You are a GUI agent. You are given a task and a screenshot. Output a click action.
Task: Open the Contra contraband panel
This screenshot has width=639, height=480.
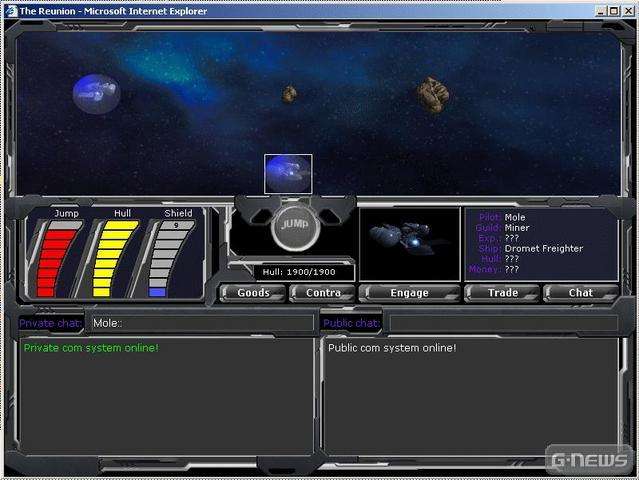tap(322, 293)
